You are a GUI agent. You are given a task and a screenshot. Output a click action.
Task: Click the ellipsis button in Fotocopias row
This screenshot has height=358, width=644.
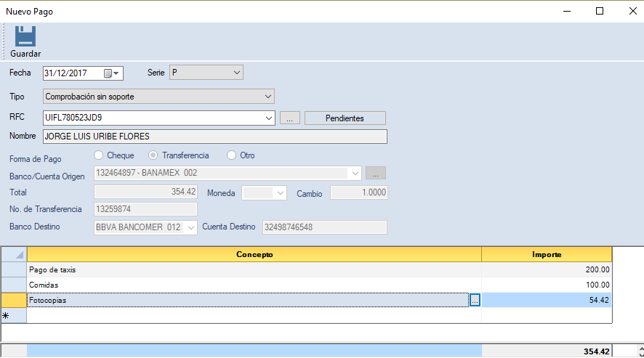click(475, 299)
